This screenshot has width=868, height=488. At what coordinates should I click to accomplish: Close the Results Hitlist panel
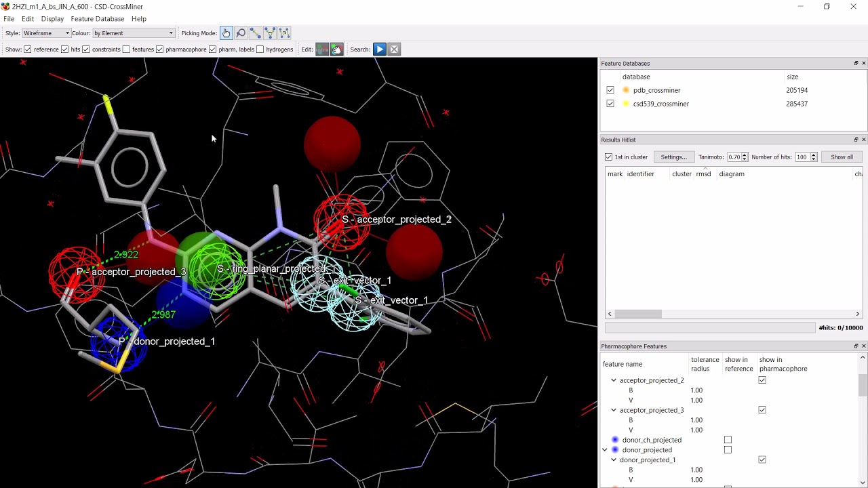coord(863,140)
